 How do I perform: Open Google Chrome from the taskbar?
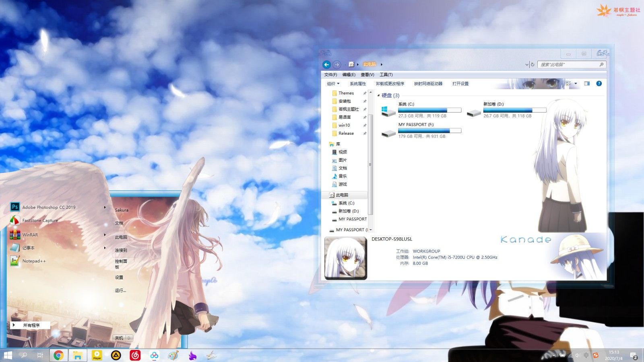tap(58, 355)
